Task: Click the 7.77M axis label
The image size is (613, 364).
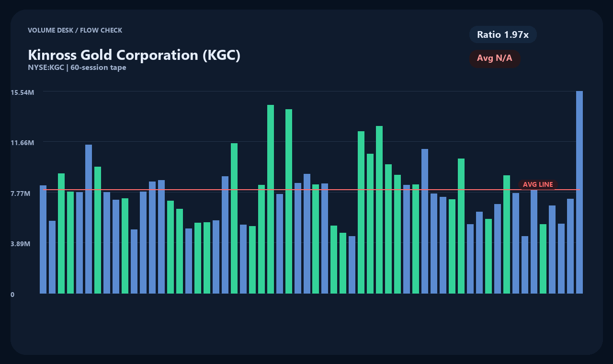Action: 21,193
